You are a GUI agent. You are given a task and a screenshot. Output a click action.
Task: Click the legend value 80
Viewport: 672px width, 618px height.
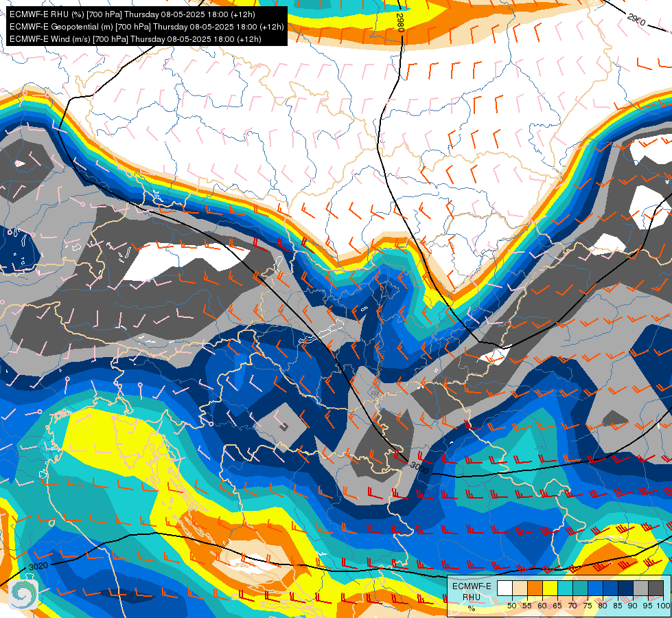(603, 606)
